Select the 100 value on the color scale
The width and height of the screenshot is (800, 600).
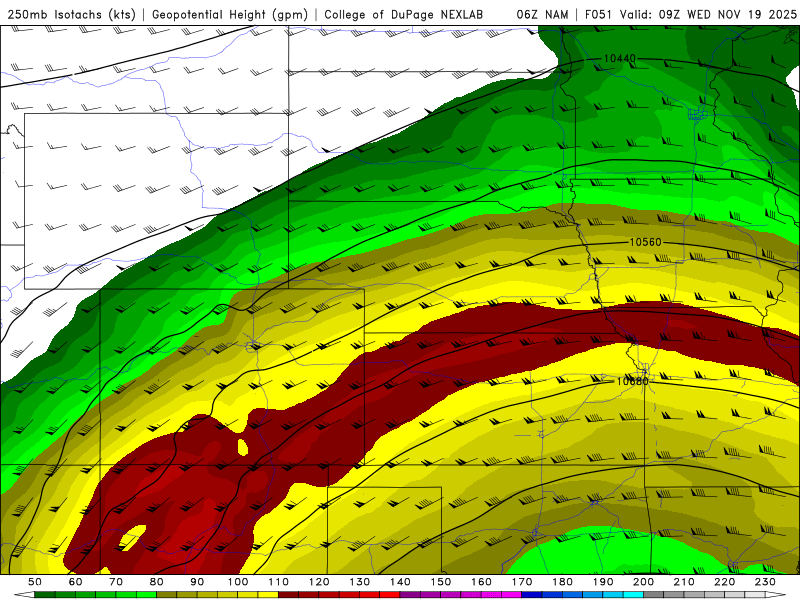pos(238,582)
